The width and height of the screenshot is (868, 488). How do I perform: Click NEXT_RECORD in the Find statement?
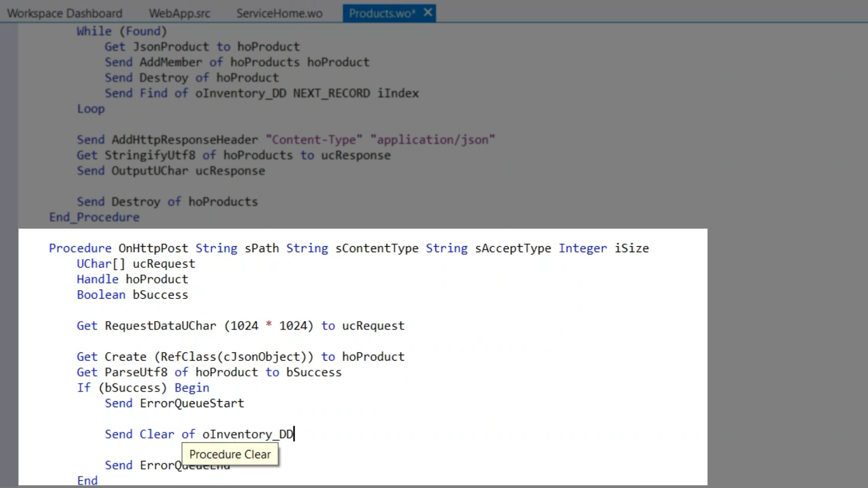331,94
